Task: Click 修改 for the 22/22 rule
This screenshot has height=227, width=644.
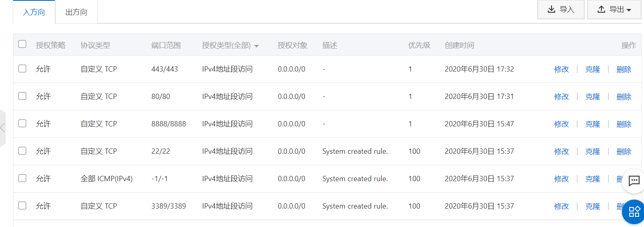Action: pyautogui.click(x=561, y=152)
